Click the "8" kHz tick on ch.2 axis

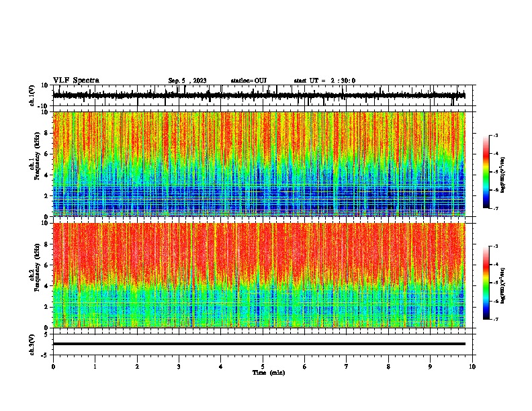[x=46, y=244]
